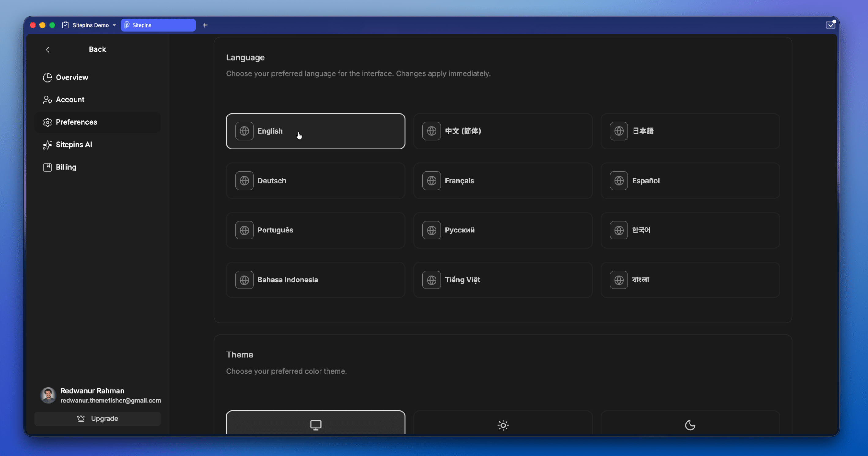
Task: Open new tab with plus button
Action: pos(205,25)
